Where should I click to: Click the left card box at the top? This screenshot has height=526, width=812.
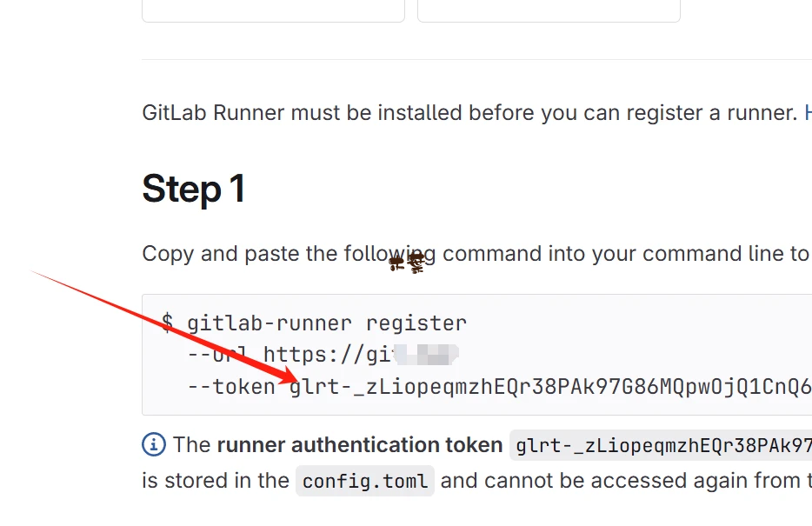click(273, 10)
